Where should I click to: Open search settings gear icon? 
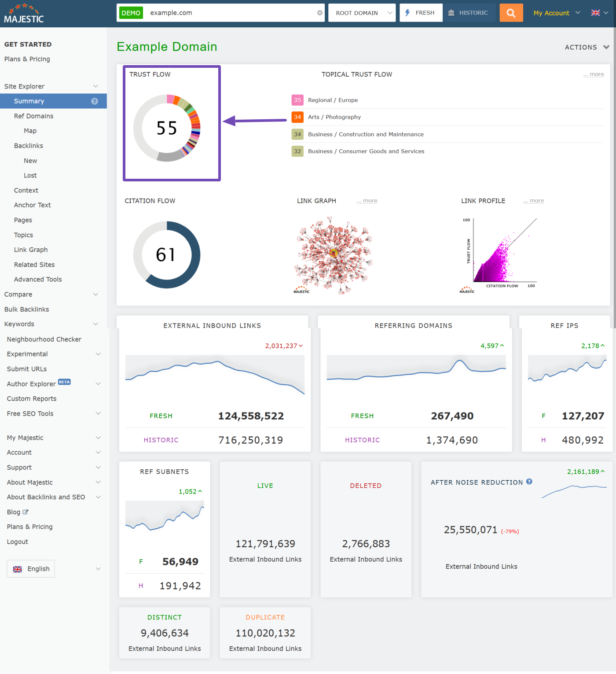point(319,13)
